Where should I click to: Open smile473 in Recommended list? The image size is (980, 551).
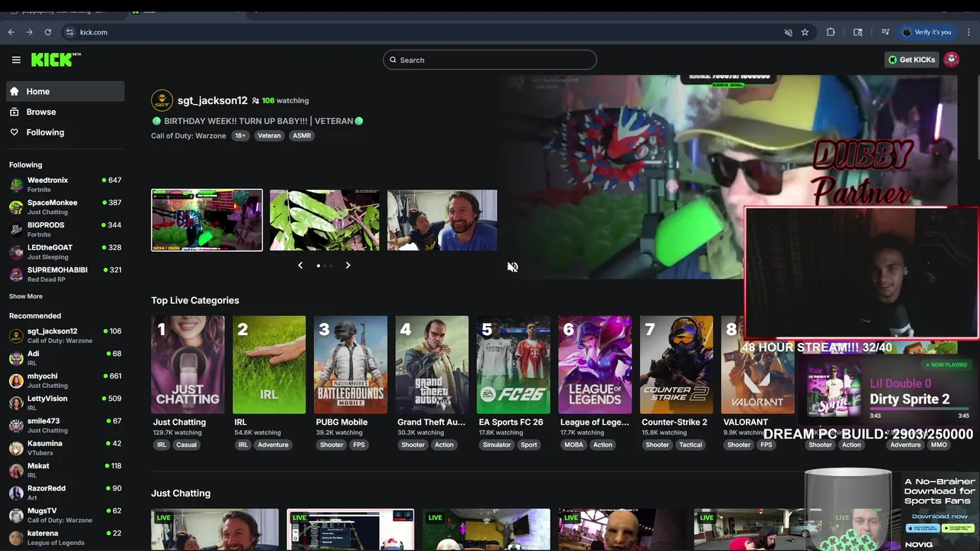(65, 425)
